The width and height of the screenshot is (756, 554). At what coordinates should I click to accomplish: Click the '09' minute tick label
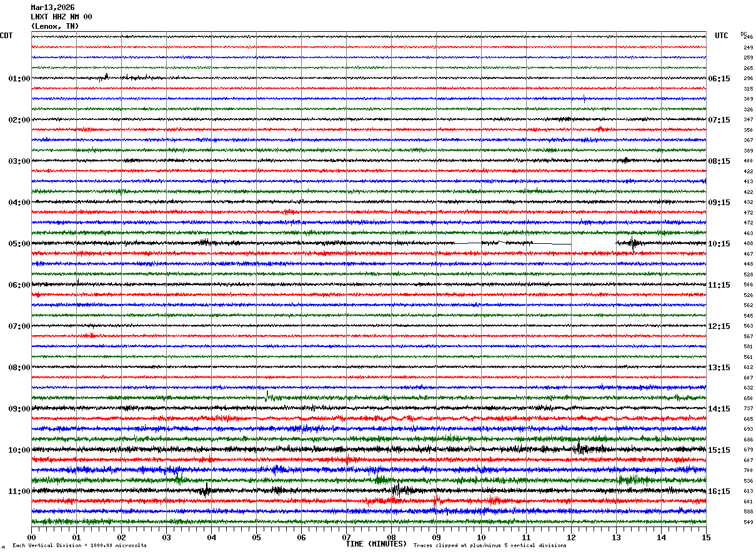[x=436, y=537]
